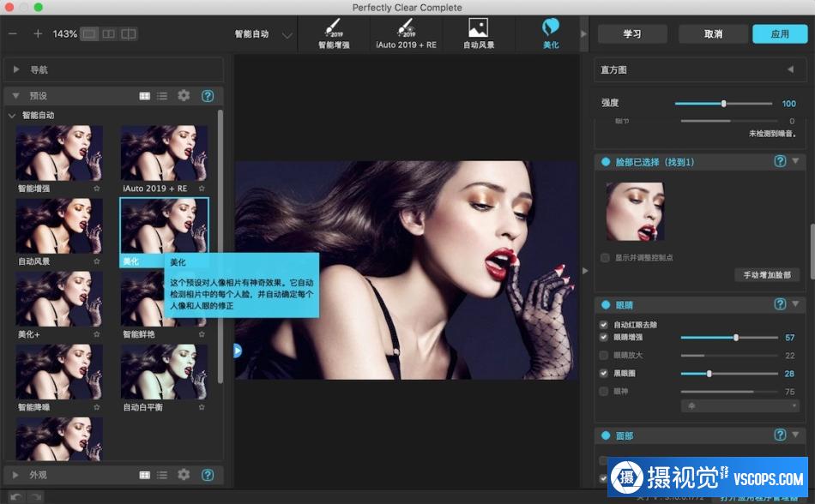Click the undo arrow at bottom left

click(16, 497)
